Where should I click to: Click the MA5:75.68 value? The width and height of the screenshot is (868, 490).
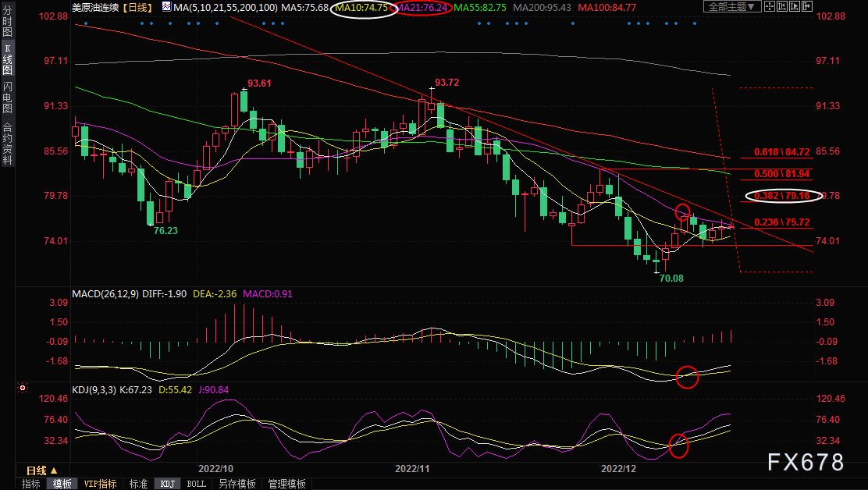(304, 7)
